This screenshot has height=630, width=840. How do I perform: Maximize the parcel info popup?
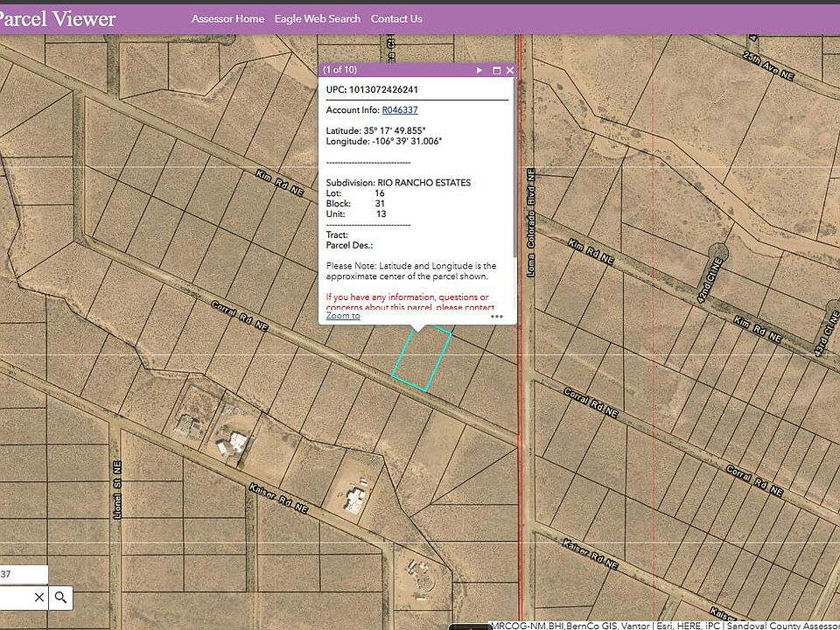point(497,70)
